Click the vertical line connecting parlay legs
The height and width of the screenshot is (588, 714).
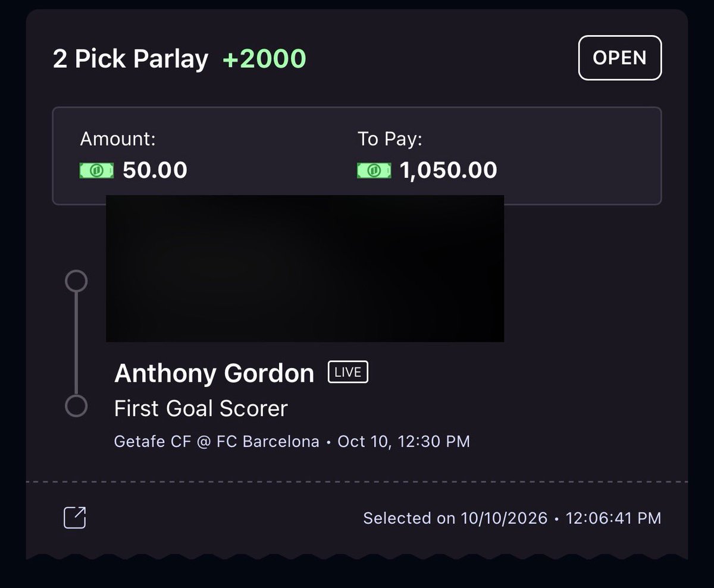point(76,344)
